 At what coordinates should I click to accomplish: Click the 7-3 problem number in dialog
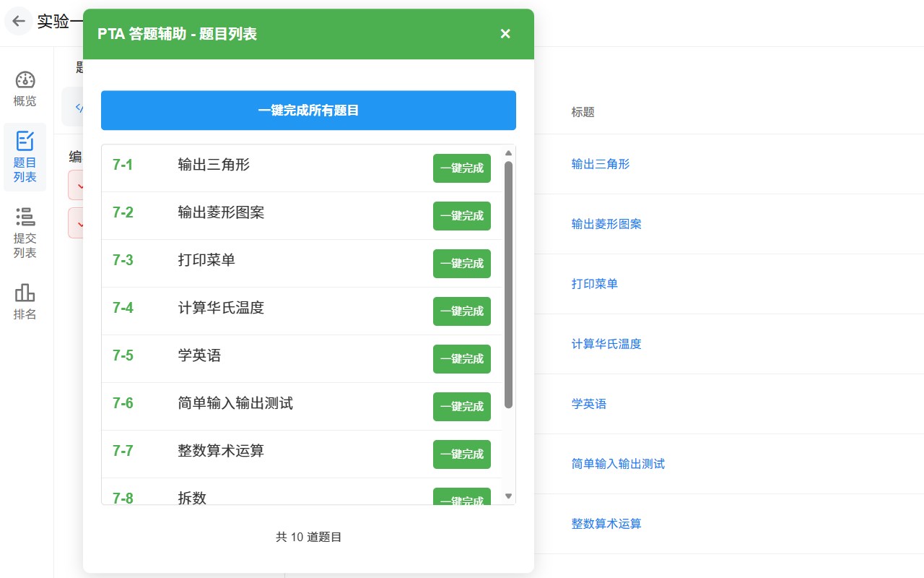(x=123, y=260)
